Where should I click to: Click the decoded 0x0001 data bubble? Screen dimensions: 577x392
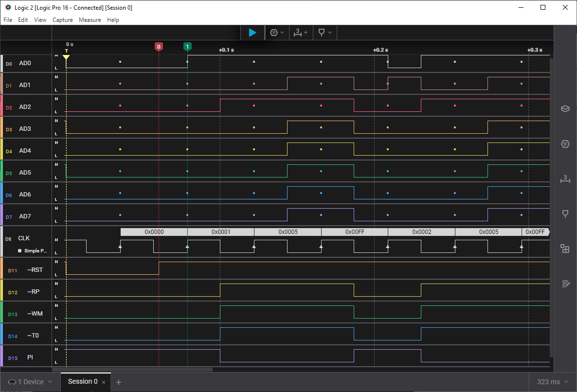[x=221, y=232]
